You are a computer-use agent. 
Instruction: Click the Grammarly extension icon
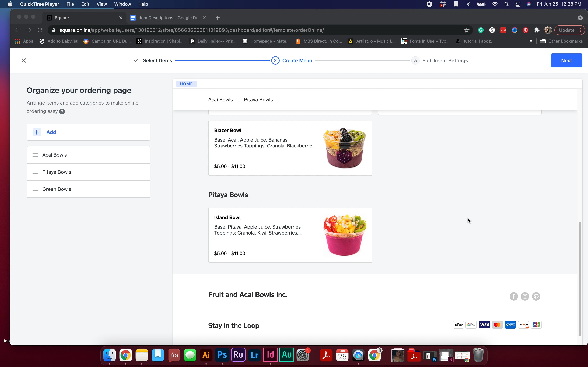[481, 30]
